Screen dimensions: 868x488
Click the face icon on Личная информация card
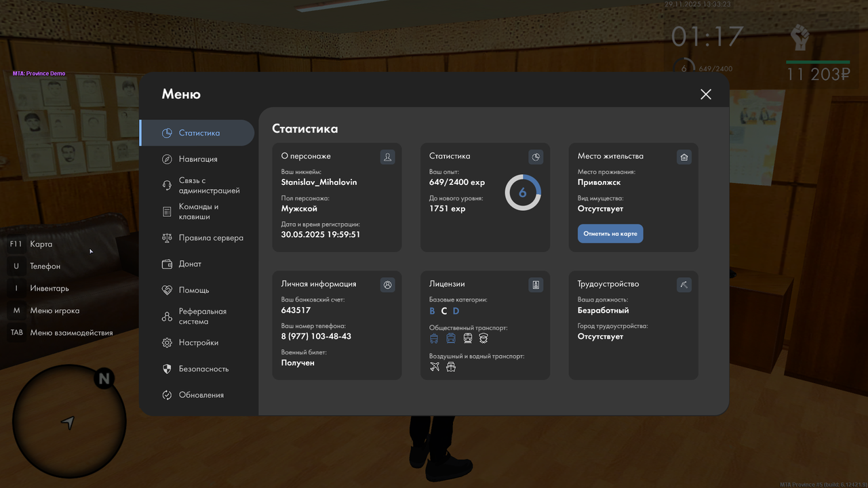[x=388, y=285]
